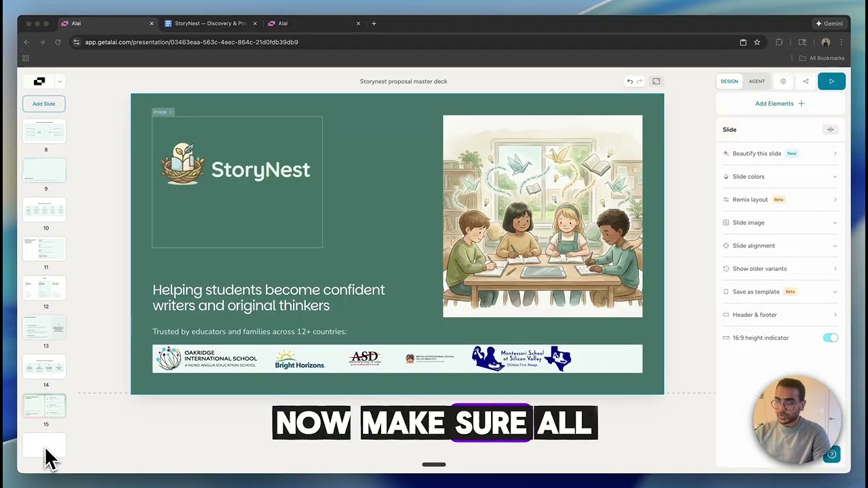868x488 pixels.
Task: Switch to the StoryNest Discovery Google Docs tab
Action: (x=210, y=24)
